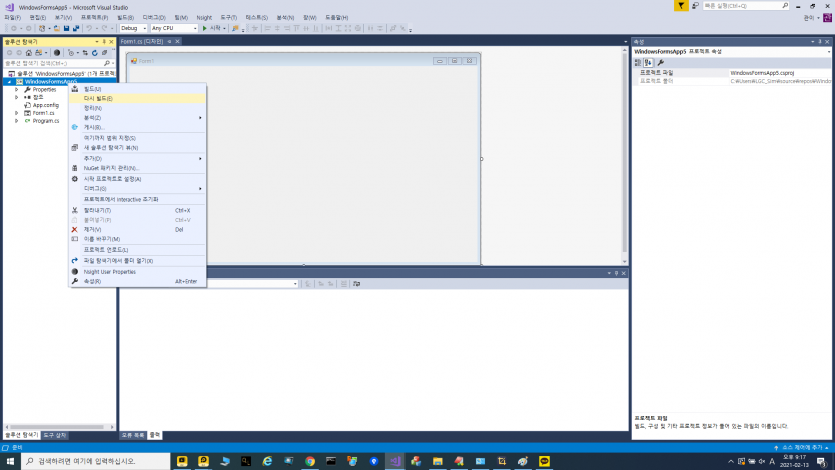Expand the Form1.cs tree node
The image size is (835, 470).
[x=17, y=113]
